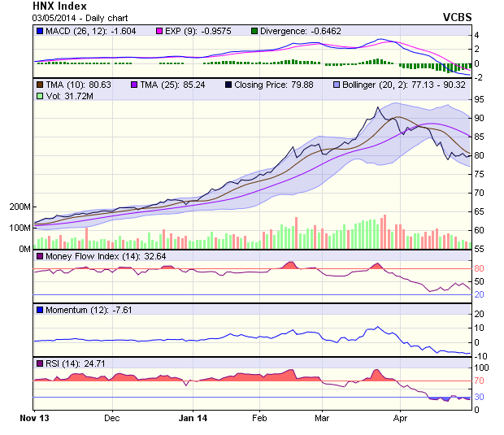Click the 95 price axis label
The width and height of the screenshot is (504, 435).
480,99
